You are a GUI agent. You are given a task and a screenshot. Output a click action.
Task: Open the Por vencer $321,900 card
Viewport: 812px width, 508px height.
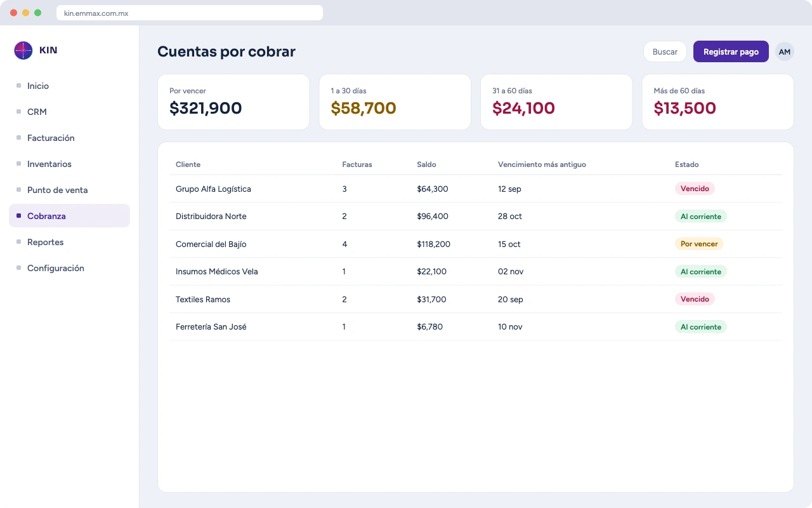click(x=233, y=102)
